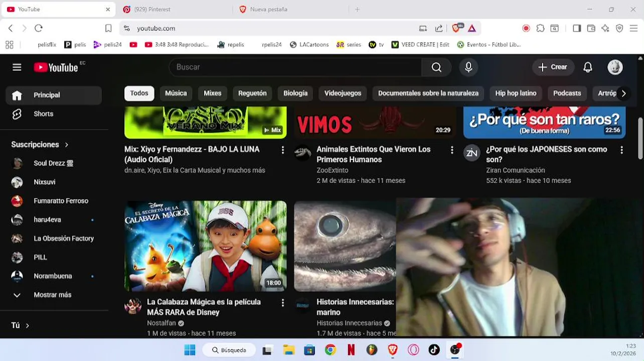Open the Brave Shields lion icon
Viewport: 644px width, 361px height.
(x=456, y=28)
